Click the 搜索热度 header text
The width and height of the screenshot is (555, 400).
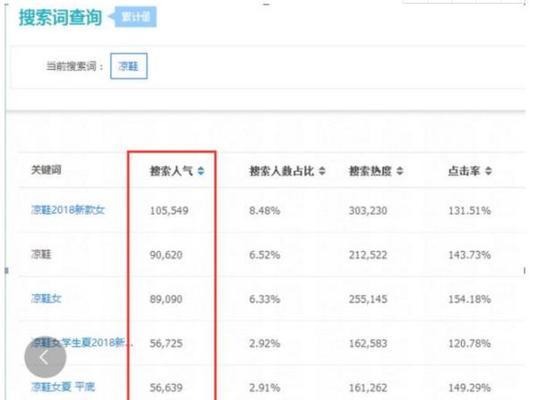(x=370, y=171)
